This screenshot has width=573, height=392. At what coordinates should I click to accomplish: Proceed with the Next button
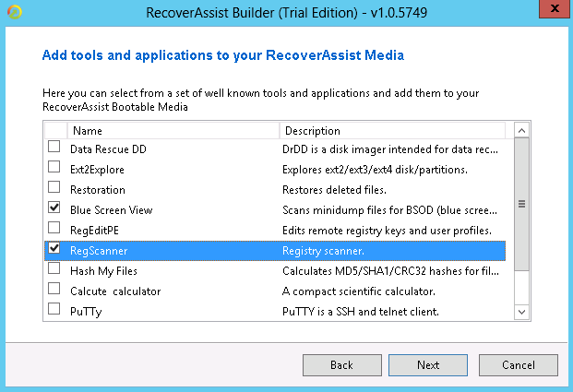[428, 364]
